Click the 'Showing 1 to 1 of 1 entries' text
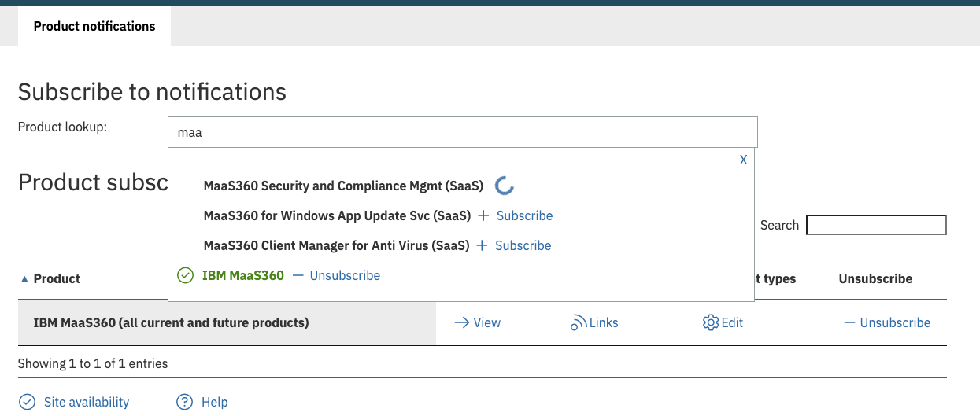Image resolution: width=980 pixels, height=416 pixels. tap(93, 363)
